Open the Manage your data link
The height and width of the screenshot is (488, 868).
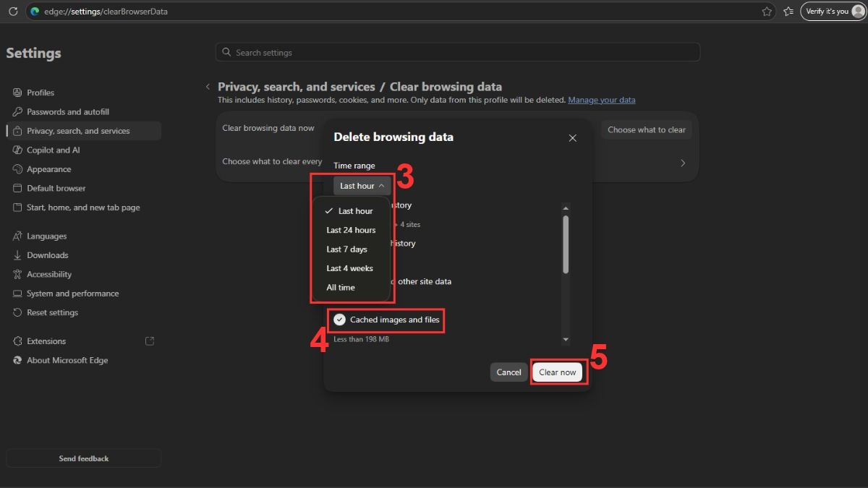coord(602,100)
